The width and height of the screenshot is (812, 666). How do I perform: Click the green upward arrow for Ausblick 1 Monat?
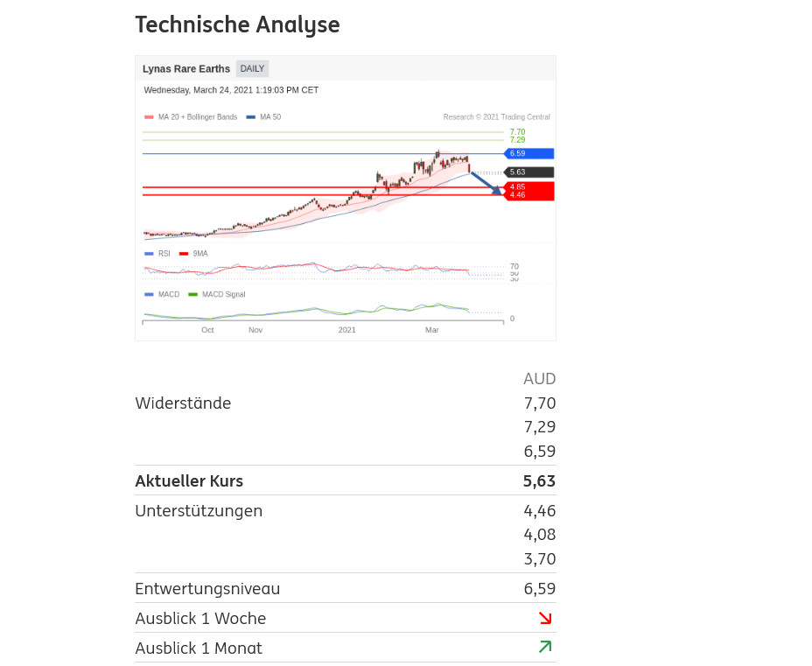tap(545, 648)
